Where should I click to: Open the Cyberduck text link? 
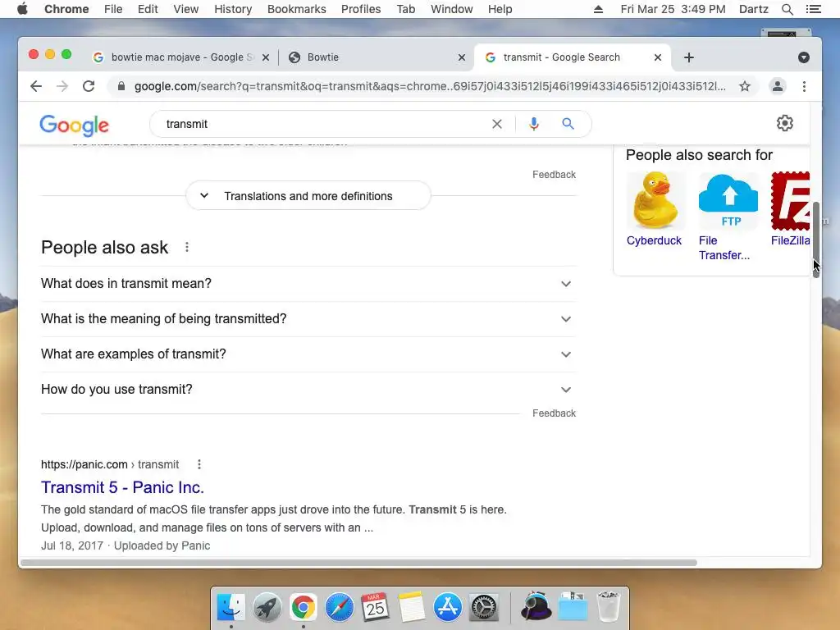point(654,240)
